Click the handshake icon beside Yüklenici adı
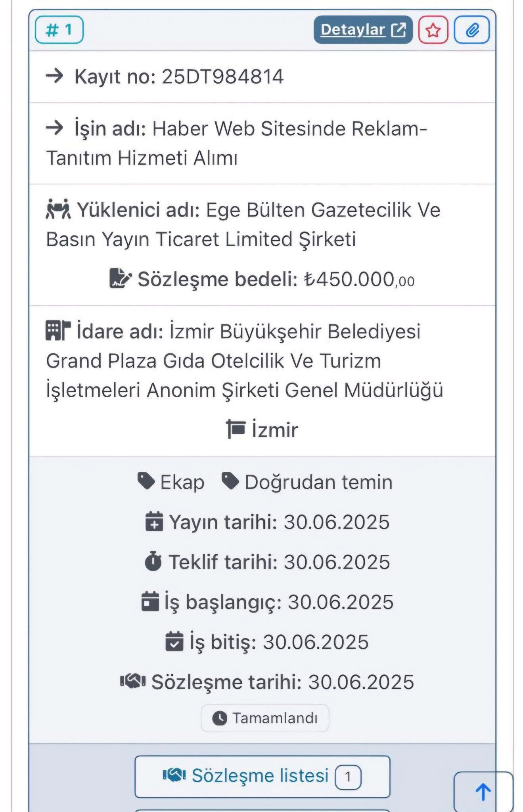 [58, 209]
